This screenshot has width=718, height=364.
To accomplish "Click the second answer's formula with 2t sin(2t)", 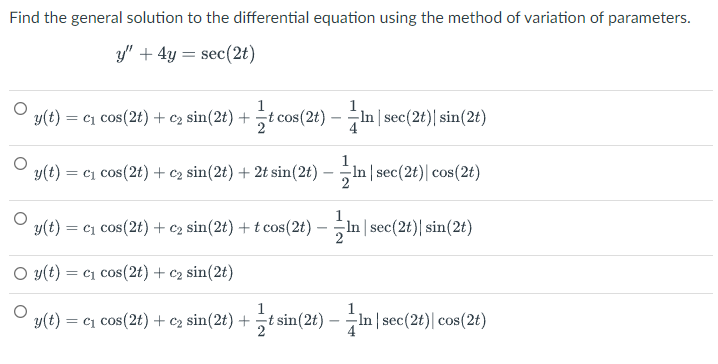I will click(257, 173).
